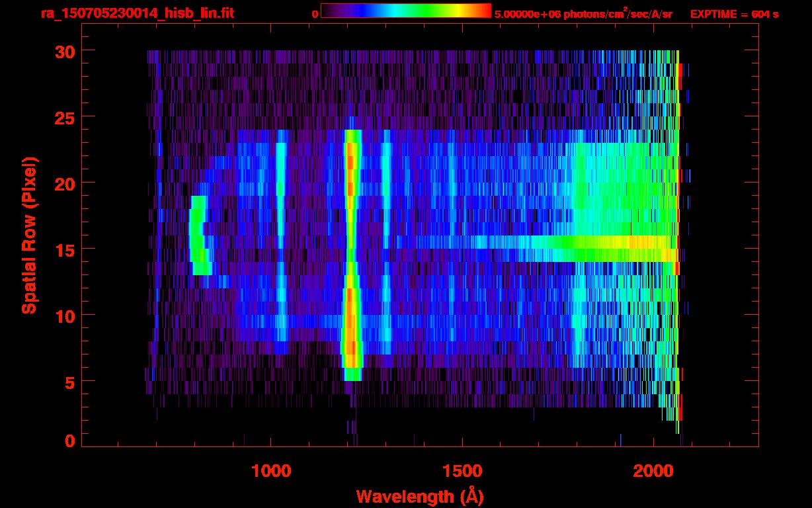812x508 pixels.
Task: Click the file name ra_150705230014_hisb_lin.fit
Action: tap(137, 13)
